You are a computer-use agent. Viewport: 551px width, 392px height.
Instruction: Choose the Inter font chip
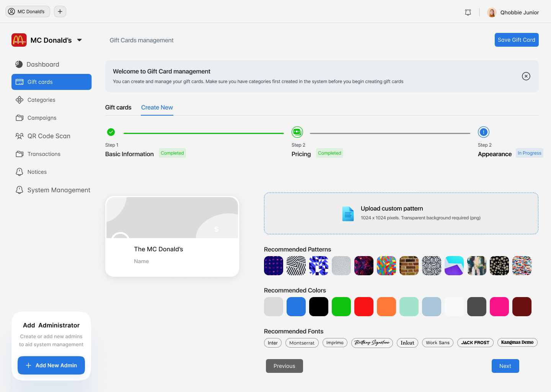(273, 343)
